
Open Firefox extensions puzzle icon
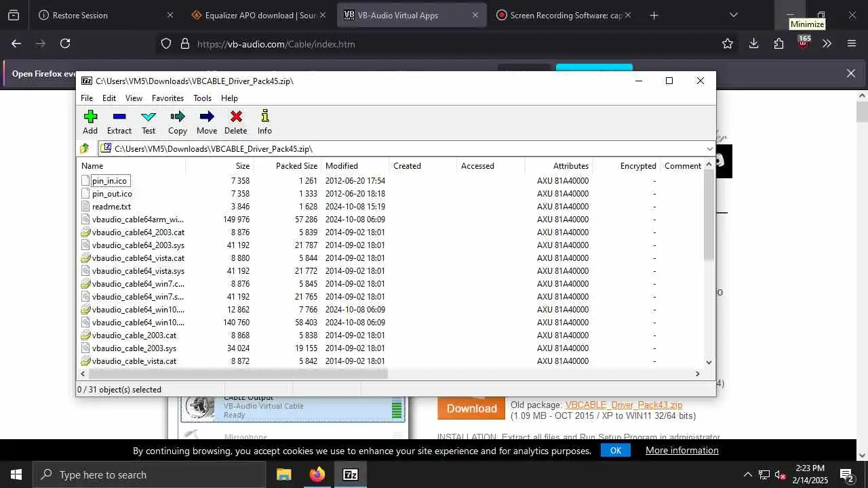(x=778, y=43)
